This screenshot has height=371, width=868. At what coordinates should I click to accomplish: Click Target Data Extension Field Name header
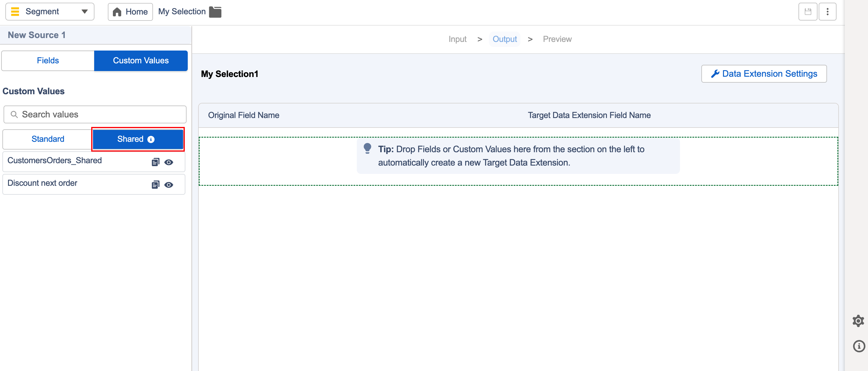[x=589, y=115]
